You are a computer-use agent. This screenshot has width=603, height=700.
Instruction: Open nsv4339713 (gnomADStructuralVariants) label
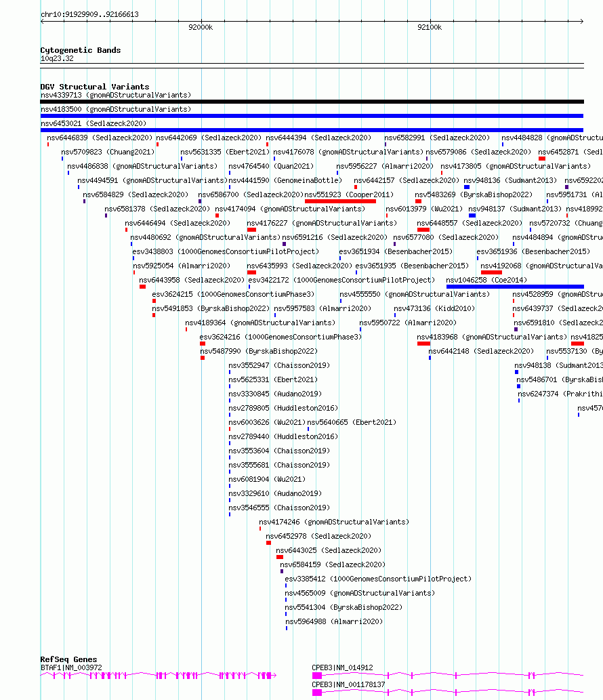(116, 95)
